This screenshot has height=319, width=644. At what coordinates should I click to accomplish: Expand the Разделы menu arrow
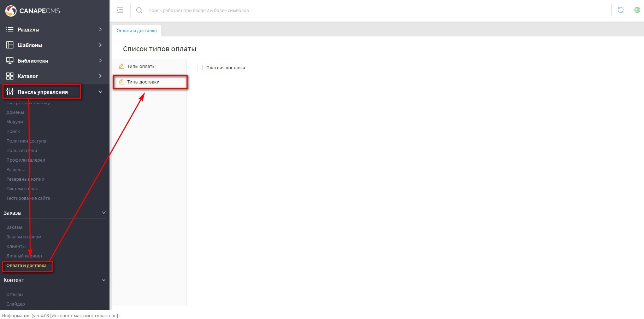pos(100,29)
